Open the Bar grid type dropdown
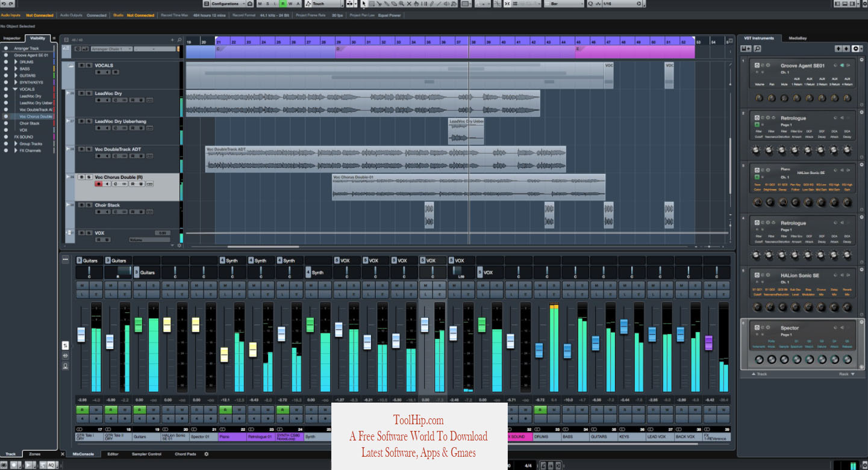 tap(564, 4)
